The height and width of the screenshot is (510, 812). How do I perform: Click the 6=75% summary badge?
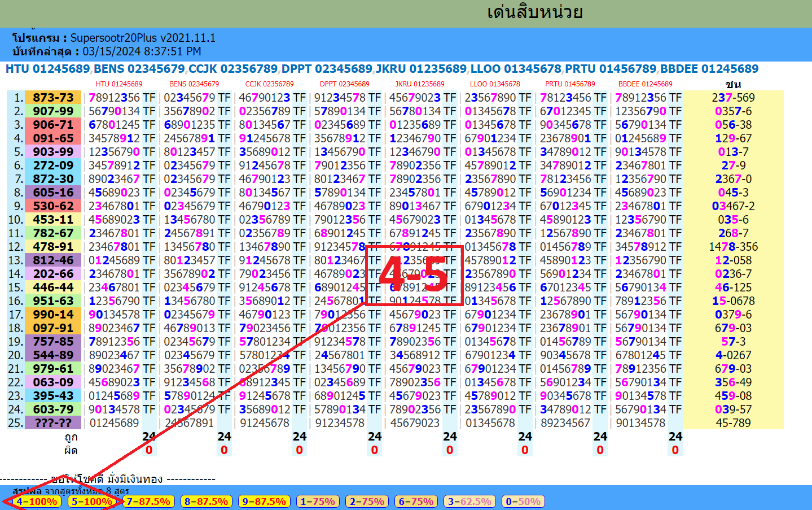pyautogui.click(x=416, y=502)
